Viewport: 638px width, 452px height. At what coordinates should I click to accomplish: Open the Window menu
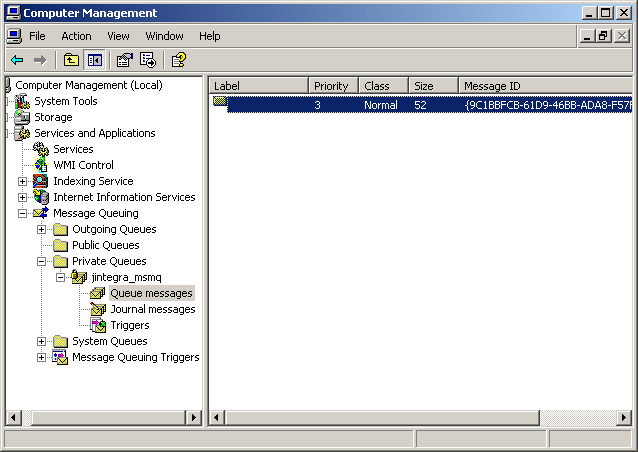pyautogui.click(x=164, y=36)
